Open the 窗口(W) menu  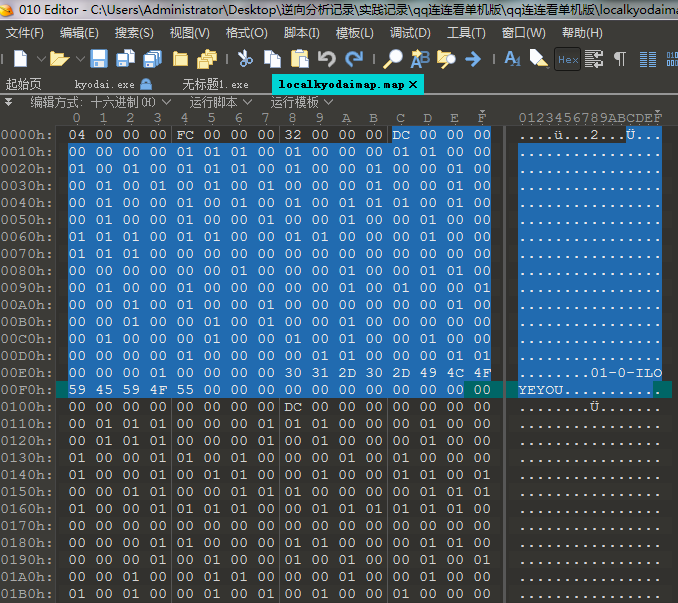pos(523,33)
